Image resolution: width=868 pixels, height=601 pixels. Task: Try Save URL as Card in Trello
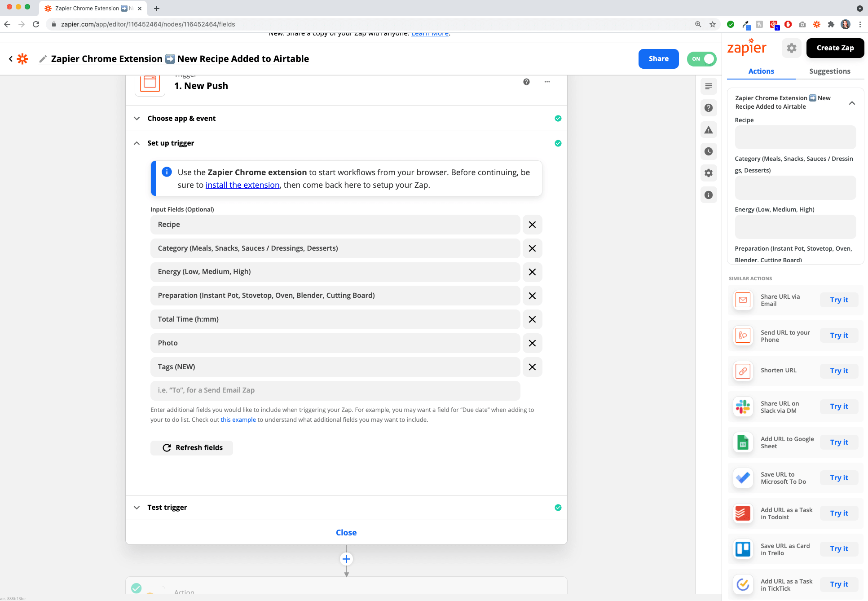[839, 549]
